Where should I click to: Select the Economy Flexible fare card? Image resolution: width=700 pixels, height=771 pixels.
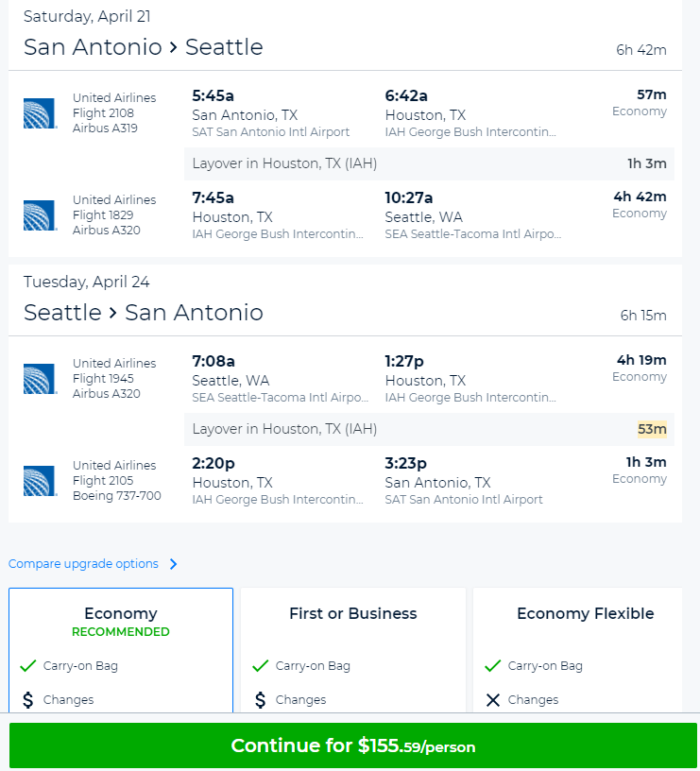577,650
